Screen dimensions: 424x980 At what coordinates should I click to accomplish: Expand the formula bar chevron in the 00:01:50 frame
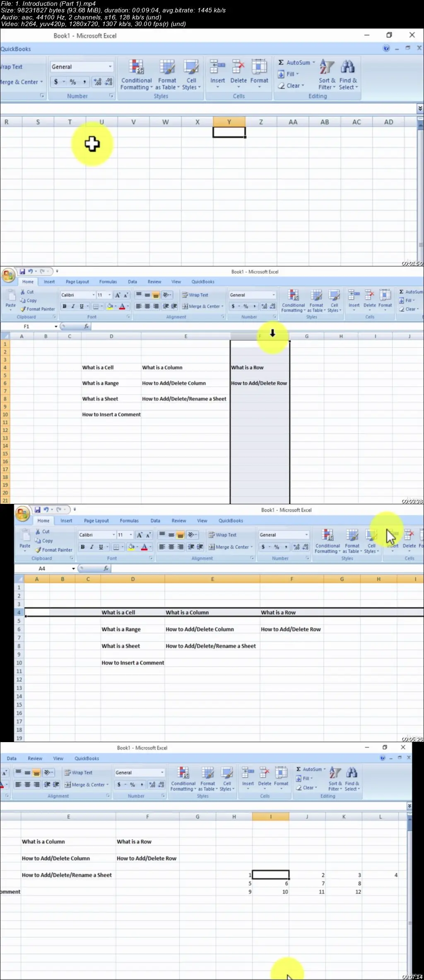click(x=420, y=108)
